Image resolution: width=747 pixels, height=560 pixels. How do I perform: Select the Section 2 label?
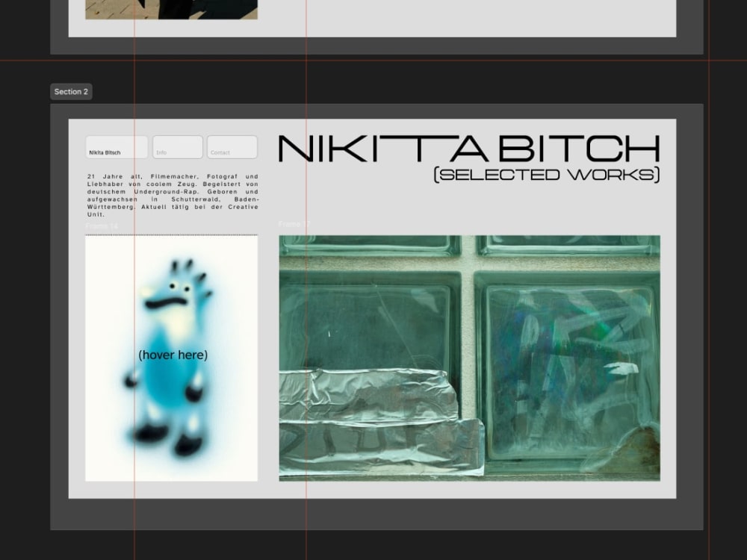coord(71,91)
